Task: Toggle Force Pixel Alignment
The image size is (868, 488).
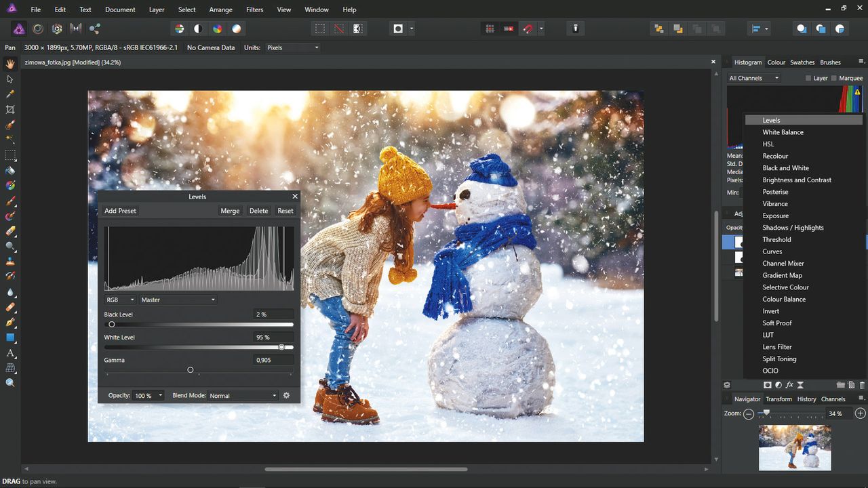Action: point(490,28)
